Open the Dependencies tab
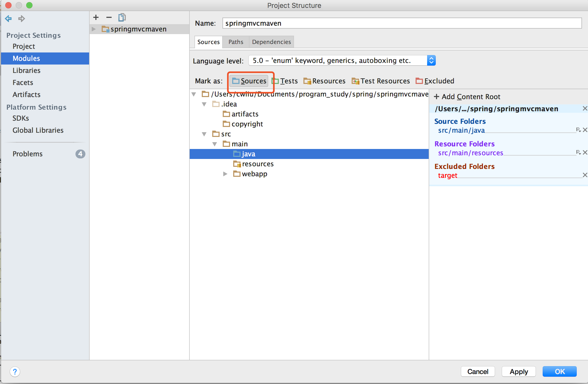 click(x=271, y=42)
